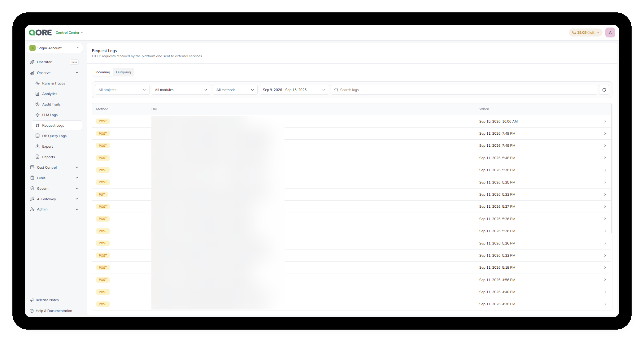
Task: Click the Evals clipboard icon
Action: (x=32, y=178)
